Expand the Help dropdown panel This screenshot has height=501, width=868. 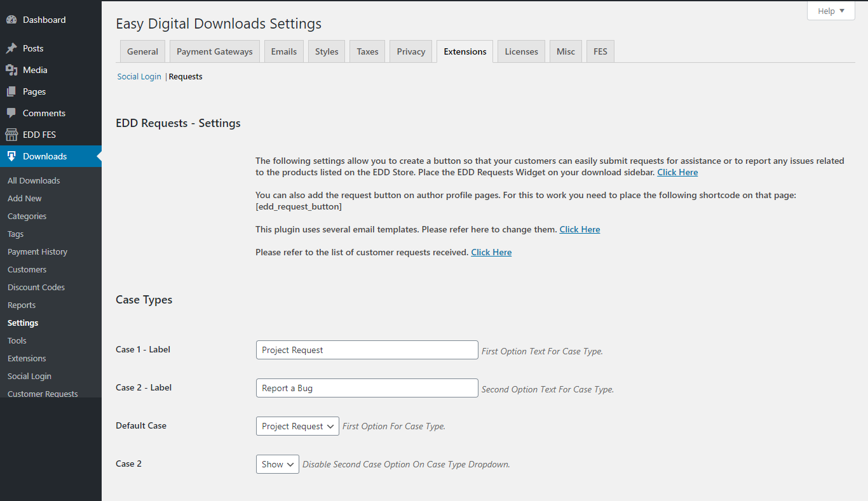[831, 11]
